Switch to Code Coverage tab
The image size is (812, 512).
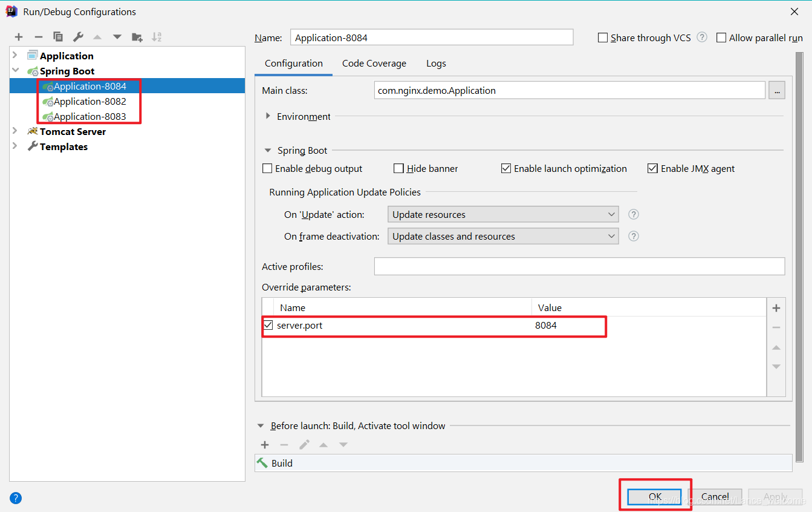[374, 64]
